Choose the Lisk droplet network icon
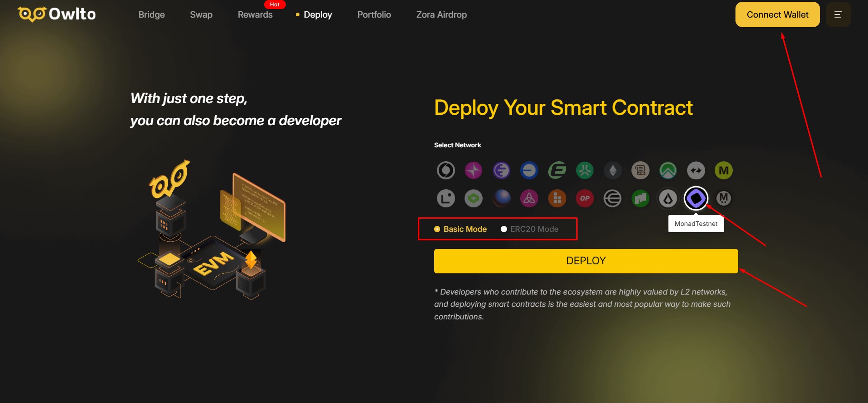This screenshot has height=403, width=868. [668, 198]
